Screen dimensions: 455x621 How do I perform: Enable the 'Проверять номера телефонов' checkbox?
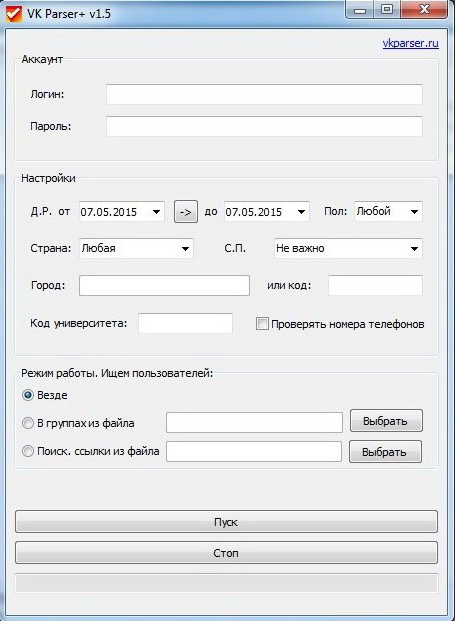(x=262, y=324)
